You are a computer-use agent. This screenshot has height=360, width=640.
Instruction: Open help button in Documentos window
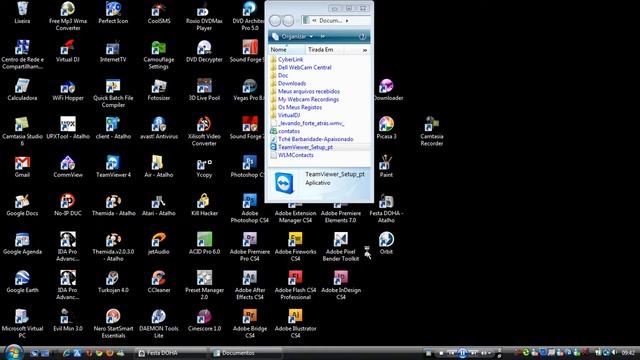362,37
